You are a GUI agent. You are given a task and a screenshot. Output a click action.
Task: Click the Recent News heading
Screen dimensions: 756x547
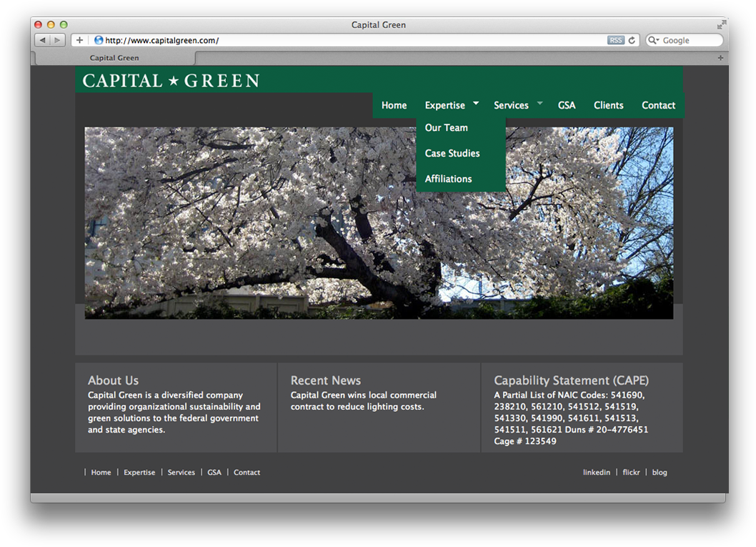pyautogui.click(x=325, y=380)
